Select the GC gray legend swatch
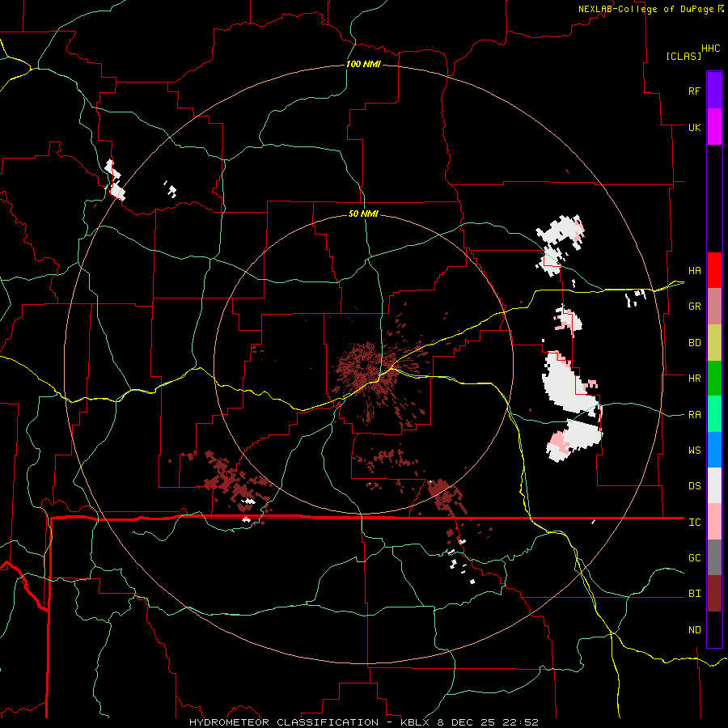The height and width of the screenshot is (728, 728). (714, 557)
